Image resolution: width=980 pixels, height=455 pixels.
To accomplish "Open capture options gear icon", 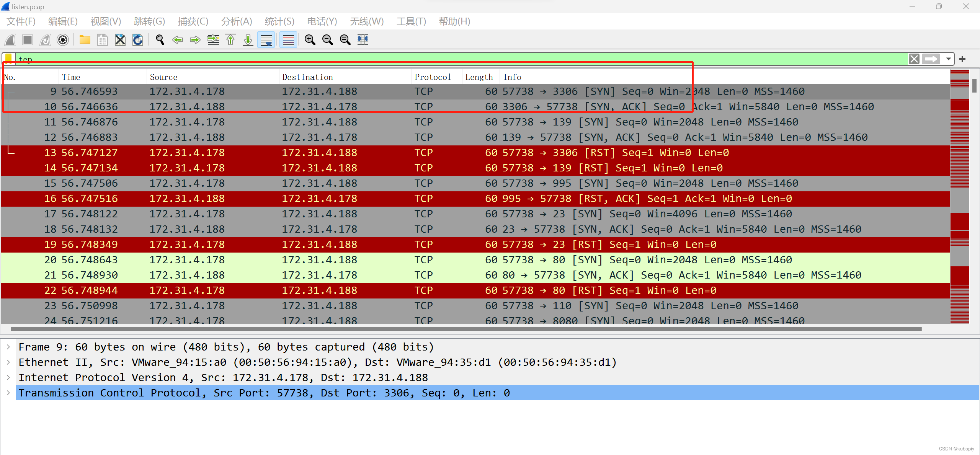I will pos(63,40).
